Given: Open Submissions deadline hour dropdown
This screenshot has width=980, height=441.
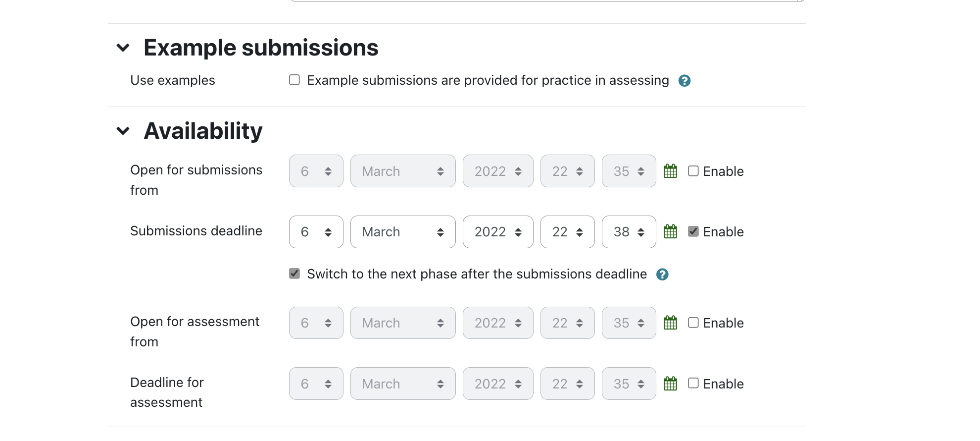Looking at the screenshot, I should coord(568,232).
